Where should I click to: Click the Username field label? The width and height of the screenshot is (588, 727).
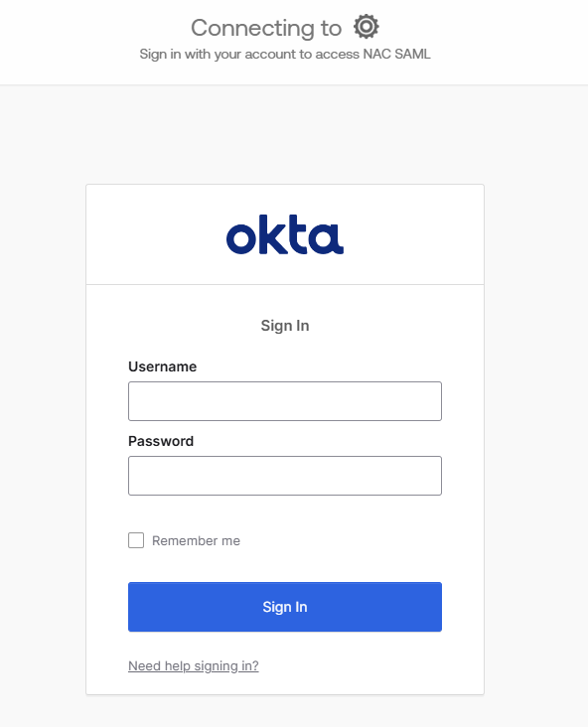(162, 366)
